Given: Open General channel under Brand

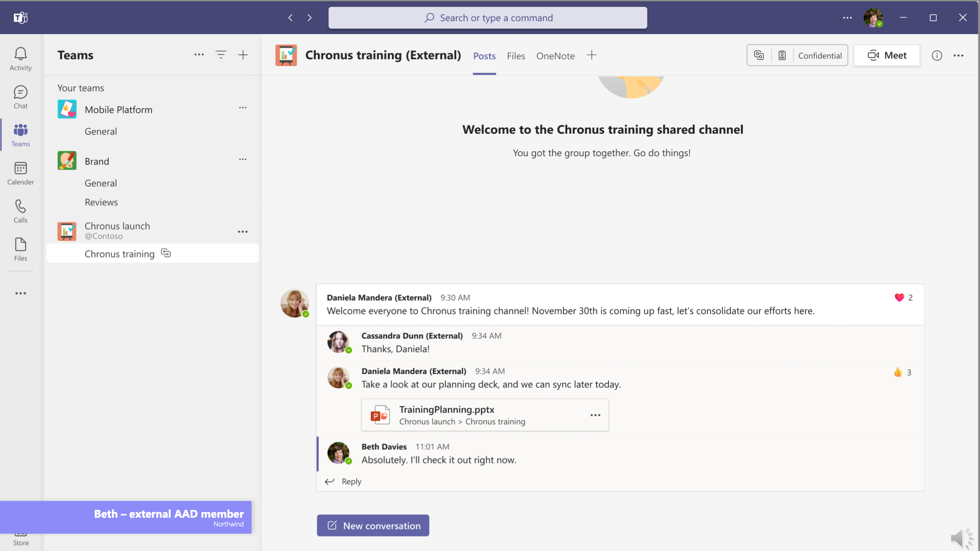Looking at the screenshot, I should click(101, 183).
